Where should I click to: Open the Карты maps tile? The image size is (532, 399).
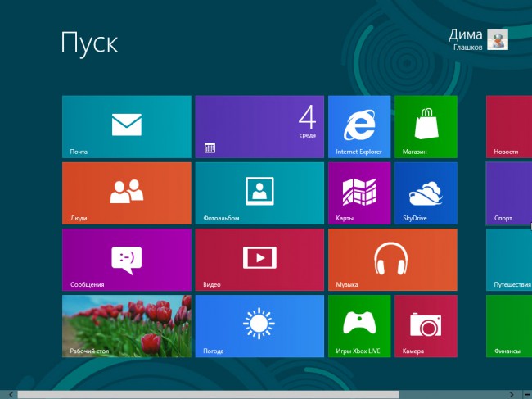(359, 193)
